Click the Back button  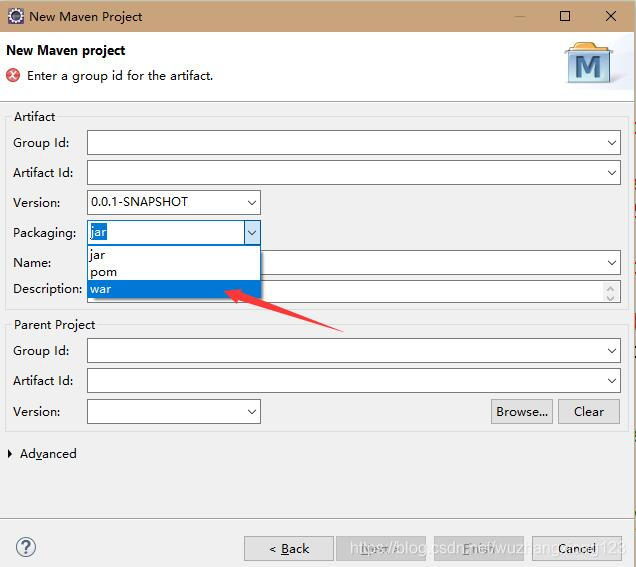pos(289,549)
